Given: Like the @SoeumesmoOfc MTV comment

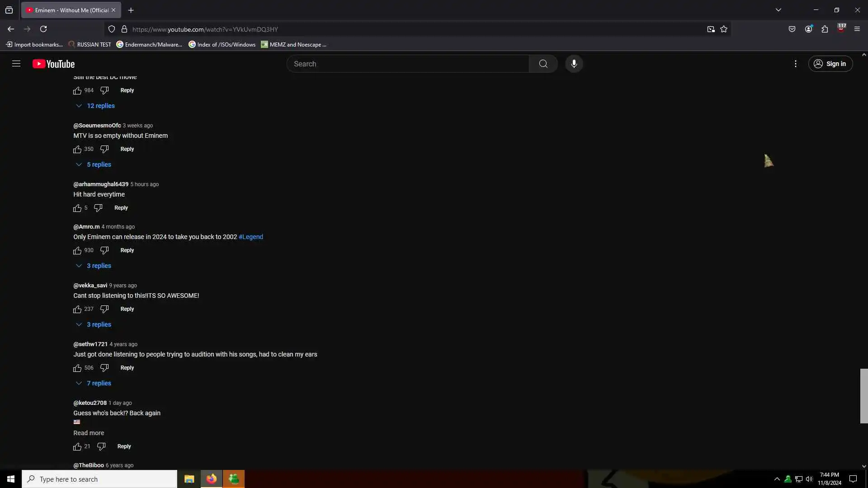Looking at the screenshot, I should [x=77, y=149].
